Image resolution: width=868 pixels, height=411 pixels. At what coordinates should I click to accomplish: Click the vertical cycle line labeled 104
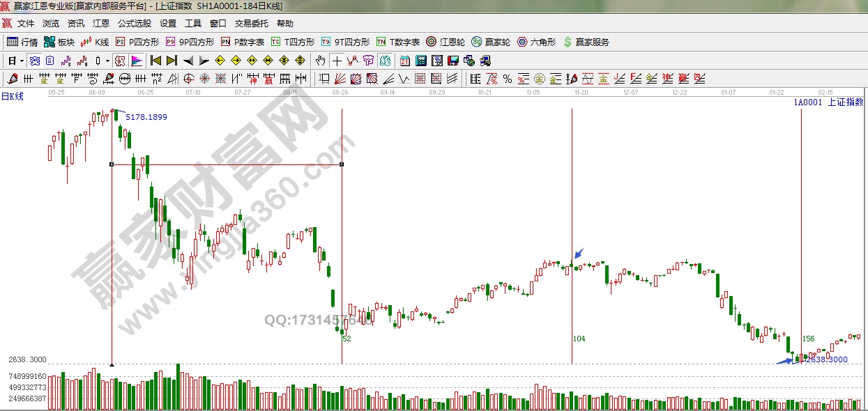572,209
